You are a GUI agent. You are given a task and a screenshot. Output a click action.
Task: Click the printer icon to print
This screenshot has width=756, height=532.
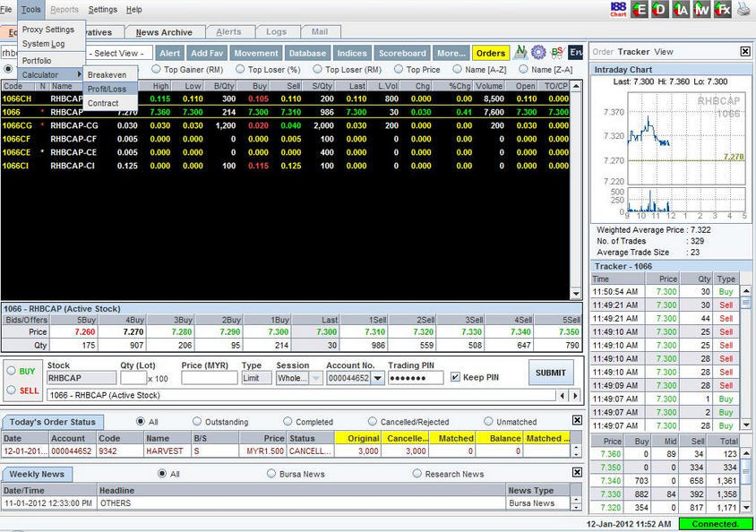tap(743, 10)
